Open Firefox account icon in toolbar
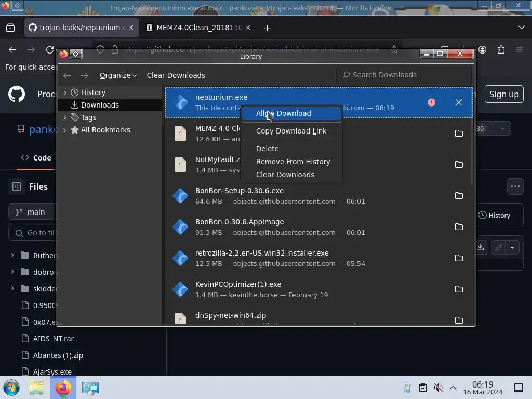Screen dimensions: 532x399 (x=482, y=49)
